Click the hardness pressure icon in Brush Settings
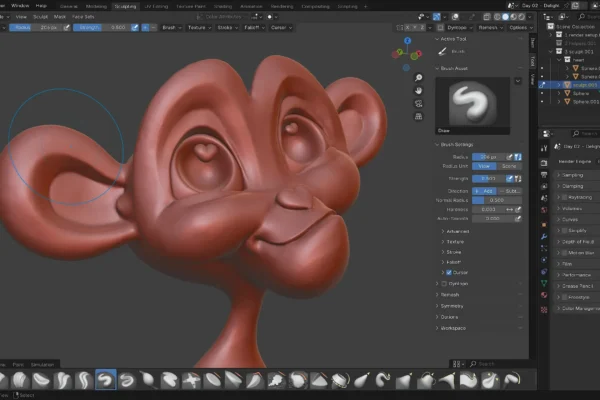600x400 pixels. pyautogui.click(x=518, y=209)
